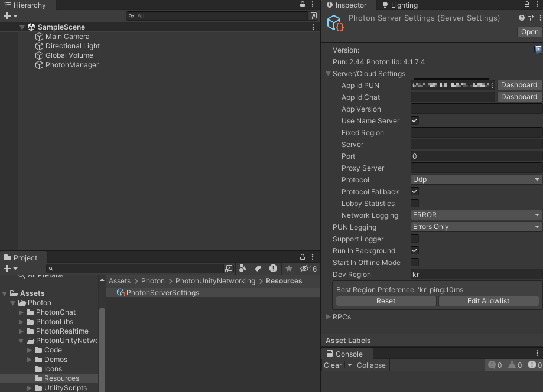Click the Global Volume cube icon
Screen dimensions: 543x392
click(39, 55)
